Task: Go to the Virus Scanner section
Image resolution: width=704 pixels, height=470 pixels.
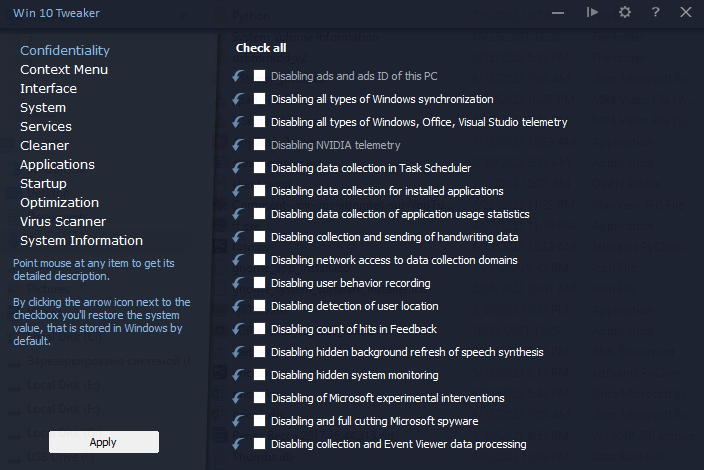Action: coord(63,222)
